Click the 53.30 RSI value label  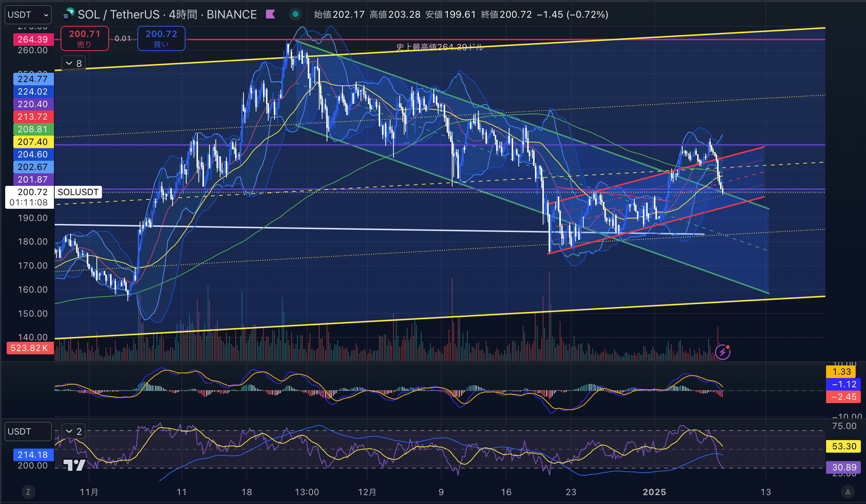coord(844,446)
